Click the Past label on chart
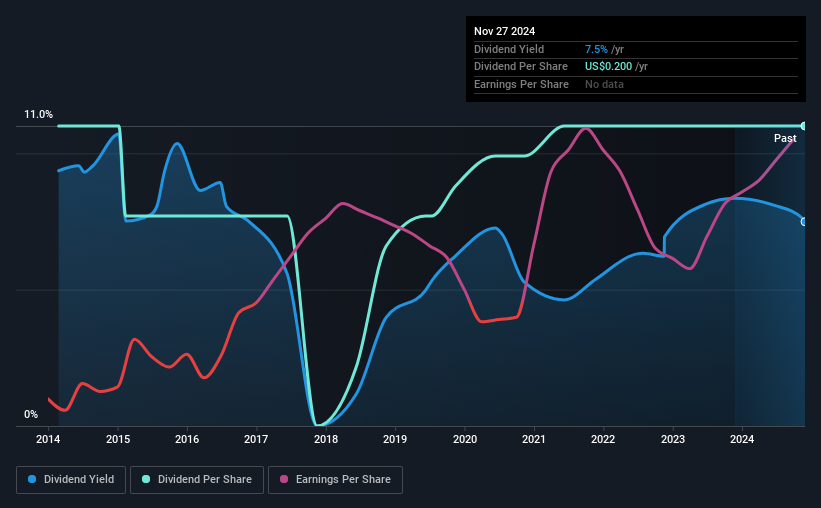Image resolution: width=821 pixels, height=508 pixels. (785, 138)
